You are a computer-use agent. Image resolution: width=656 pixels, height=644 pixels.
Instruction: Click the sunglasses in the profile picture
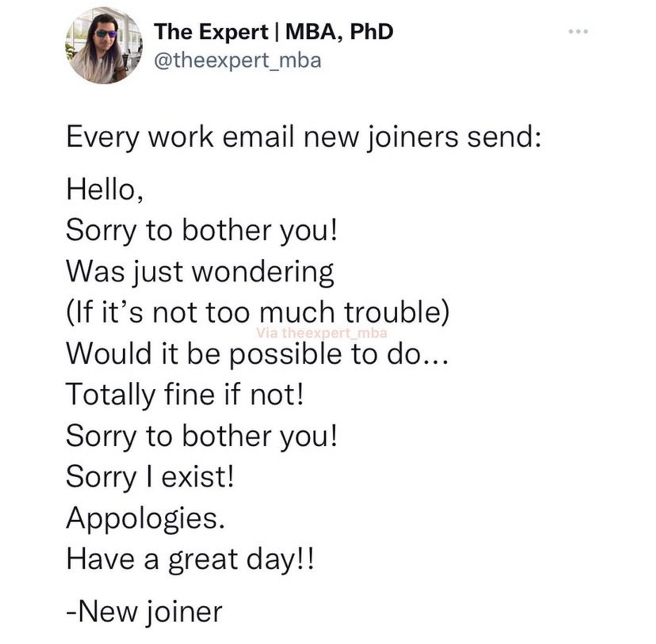106,34
